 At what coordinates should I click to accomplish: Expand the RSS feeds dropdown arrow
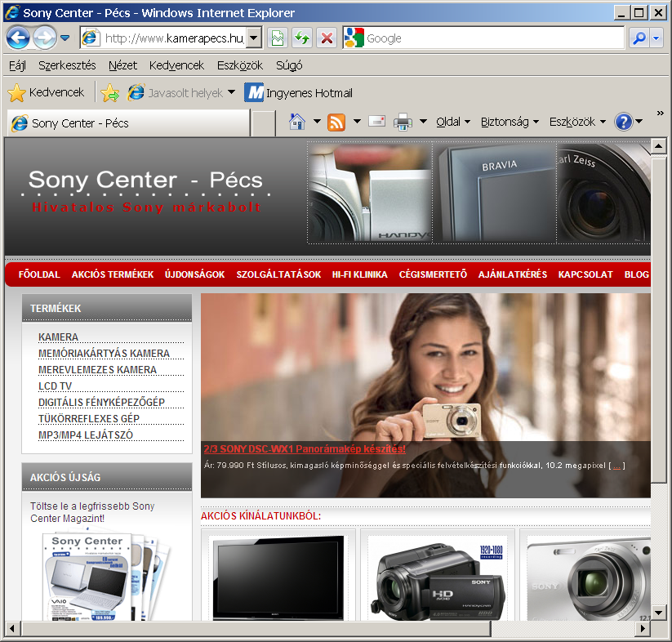point(357,122)
